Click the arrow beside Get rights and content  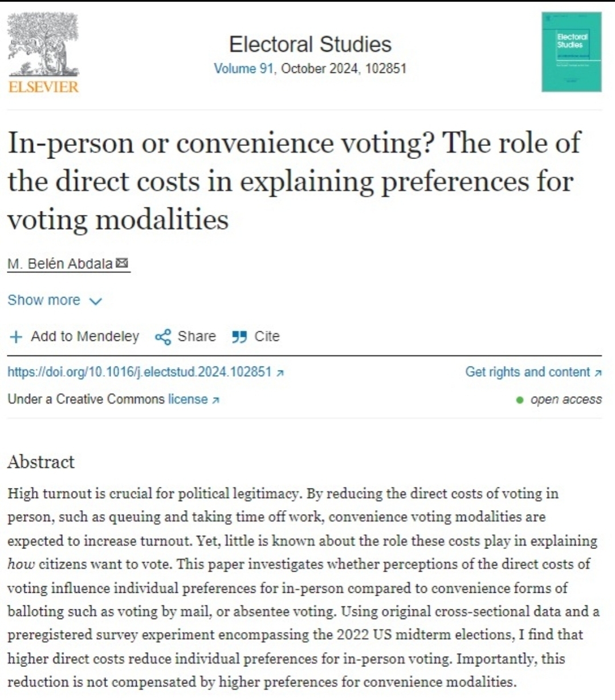click(598, 373)
